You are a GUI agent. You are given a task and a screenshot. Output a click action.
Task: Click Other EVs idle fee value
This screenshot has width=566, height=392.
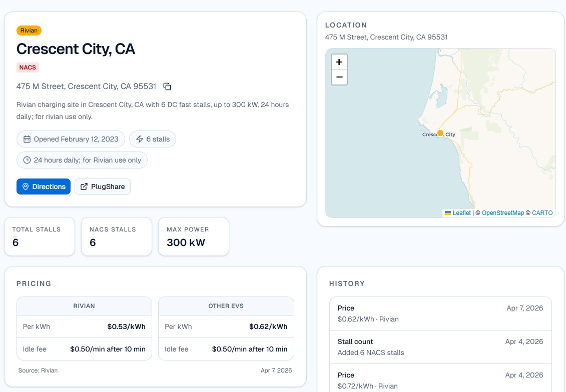pyautogui.click(x=250, y=349)
